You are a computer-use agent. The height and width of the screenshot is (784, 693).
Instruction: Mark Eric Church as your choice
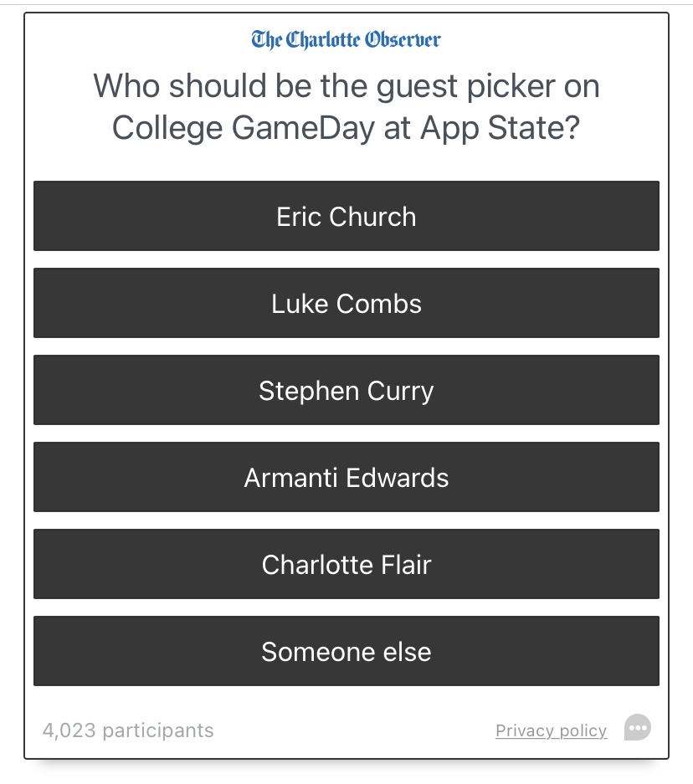tap(346, 216)
